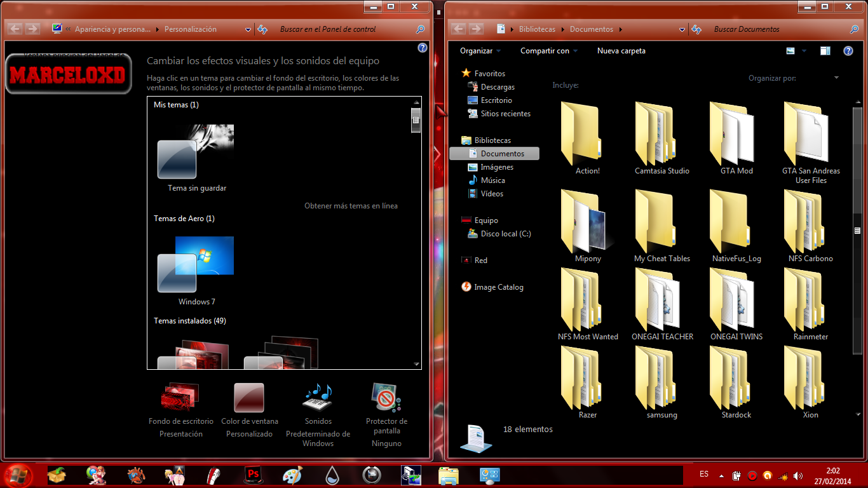This screenshot has height=488, width=868.
Task: Open the Control Panel taskbar icon
Action: point(489,475)
